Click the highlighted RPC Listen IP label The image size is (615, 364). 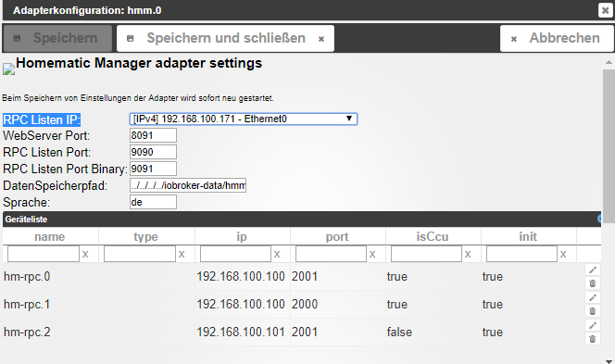click(42, 119)
